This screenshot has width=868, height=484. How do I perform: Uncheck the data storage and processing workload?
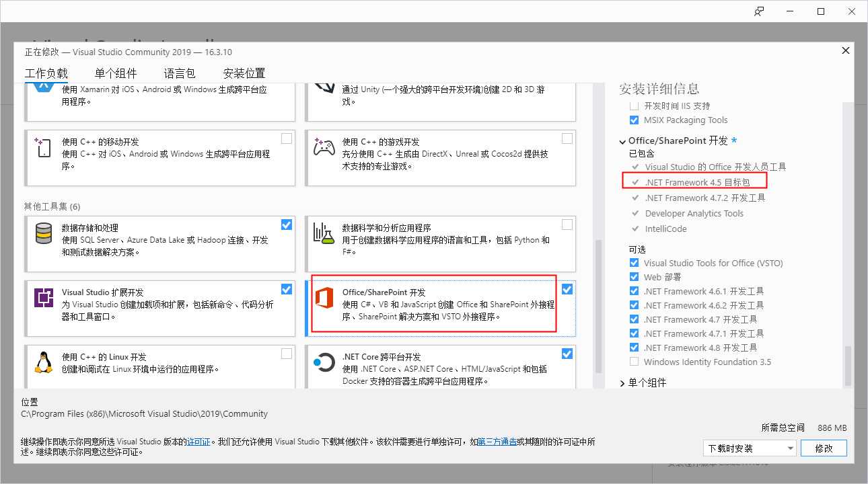[x=287, y=225]
